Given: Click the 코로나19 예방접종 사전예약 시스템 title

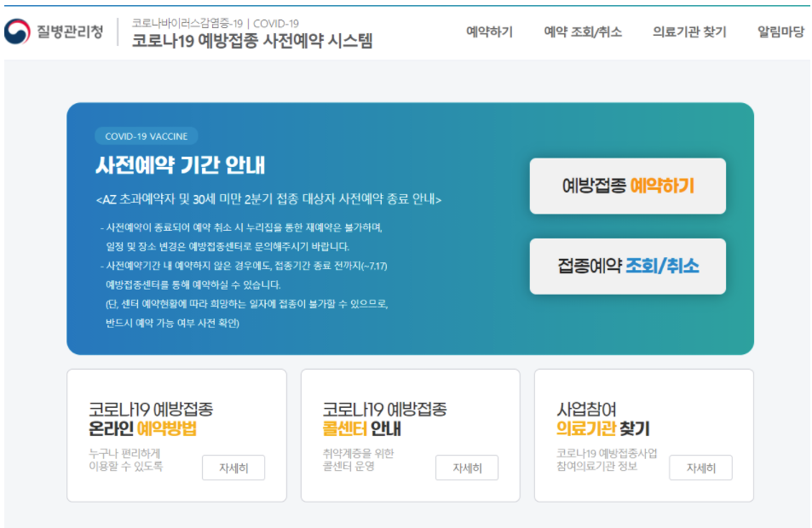Looking at the screenshot, I should pyautogui.click(x=252, y=41).
